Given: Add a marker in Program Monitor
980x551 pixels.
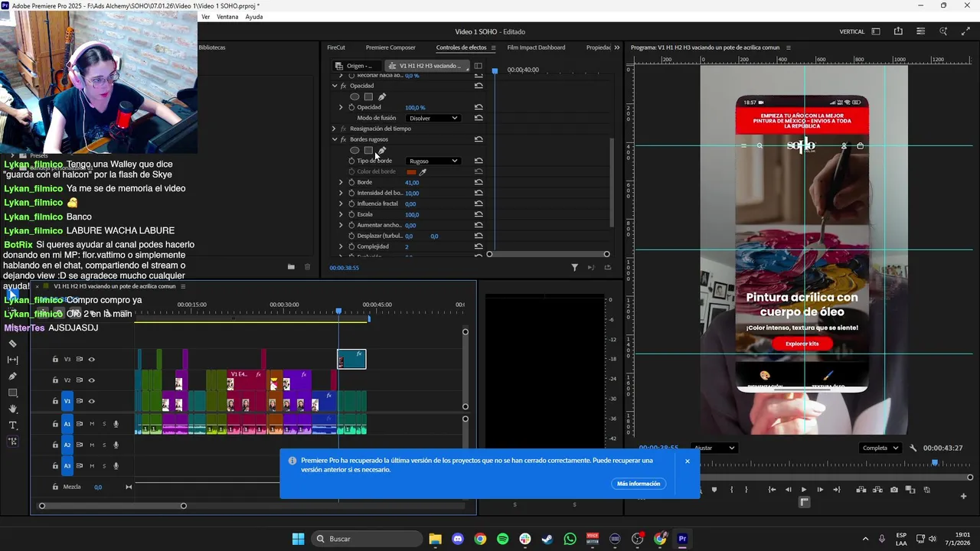Looking at the screenshot, I should pos(714,490).
